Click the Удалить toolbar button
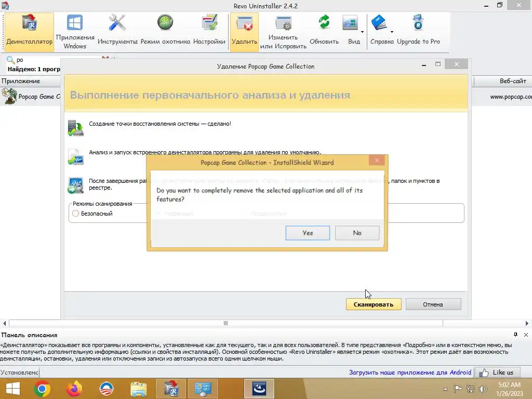This screenshot has height=399, width=532. tap(244, 32)
